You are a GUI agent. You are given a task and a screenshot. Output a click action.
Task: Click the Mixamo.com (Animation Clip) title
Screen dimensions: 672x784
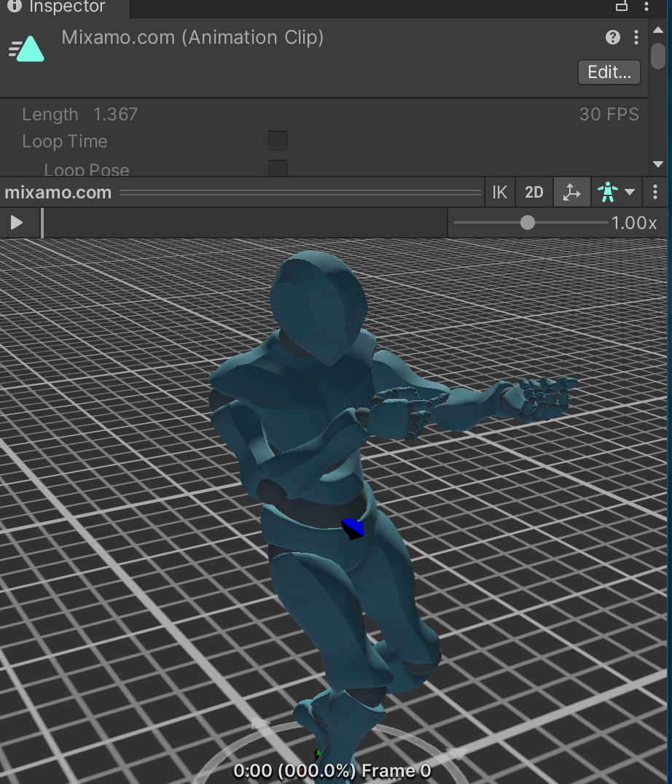tap(192, 38)
